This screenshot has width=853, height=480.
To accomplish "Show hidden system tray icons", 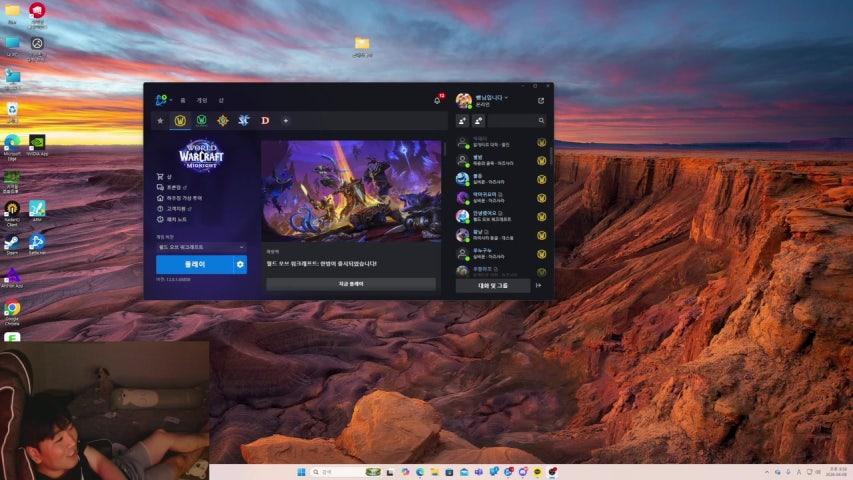I will click(767, 472).
